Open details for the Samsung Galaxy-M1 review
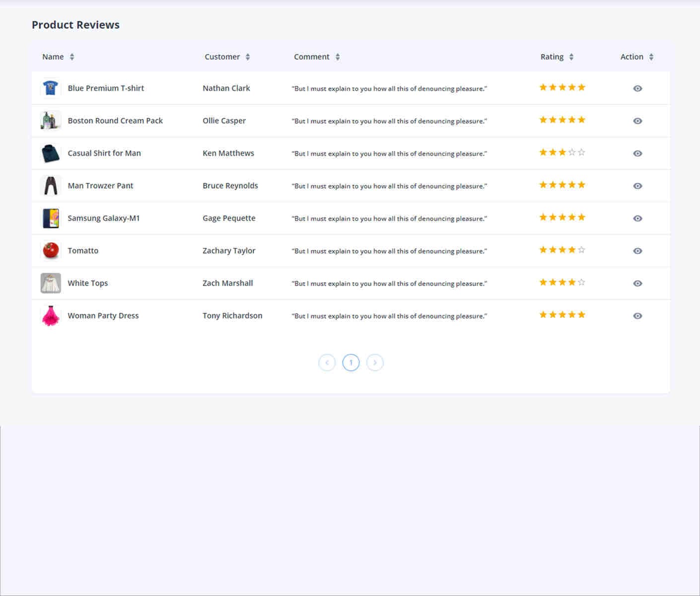This screenshot has width=700, height=596. coord(637,218)
